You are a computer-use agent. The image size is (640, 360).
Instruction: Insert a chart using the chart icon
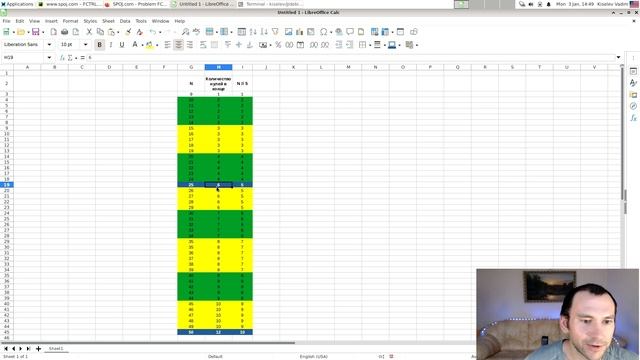(x=300, y=32)
